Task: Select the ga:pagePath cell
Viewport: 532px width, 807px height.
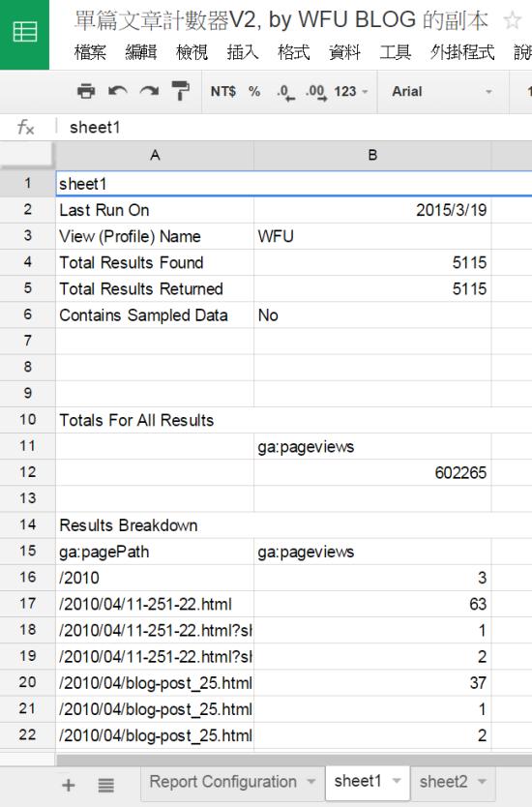Action: [155, 552]
